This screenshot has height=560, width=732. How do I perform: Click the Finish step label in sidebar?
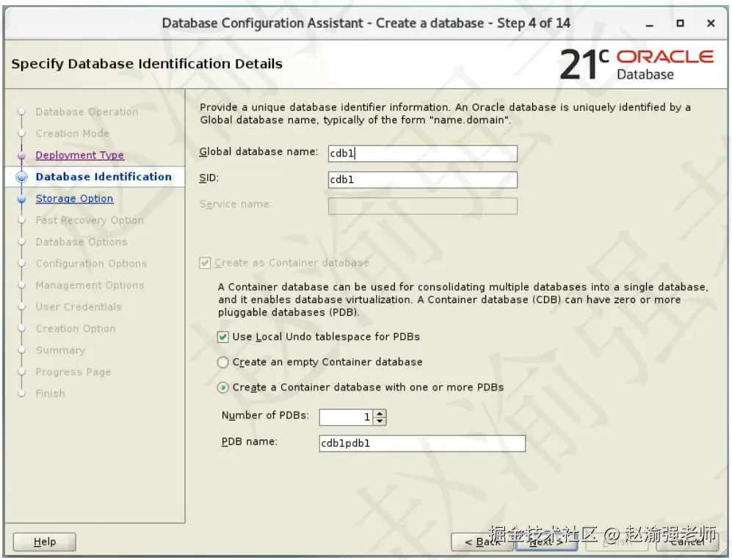pyautogui.click(x=51, y=393)
